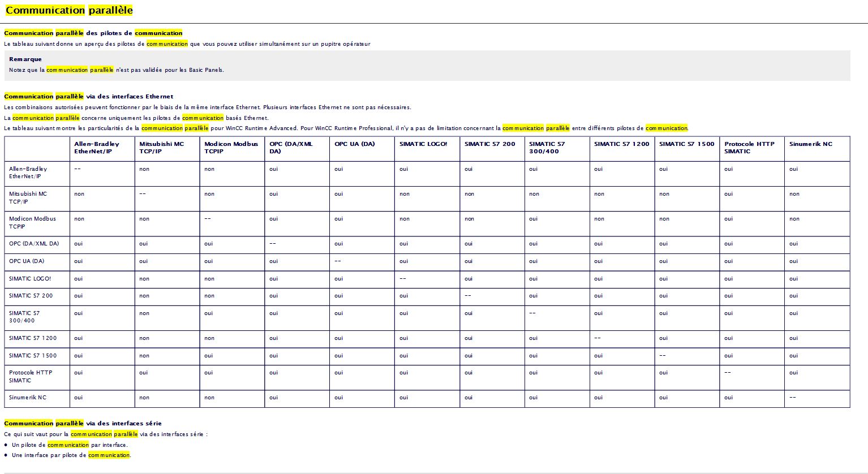Select the "Mitsubishi MC TCP/IP" column header

point(161,148)
